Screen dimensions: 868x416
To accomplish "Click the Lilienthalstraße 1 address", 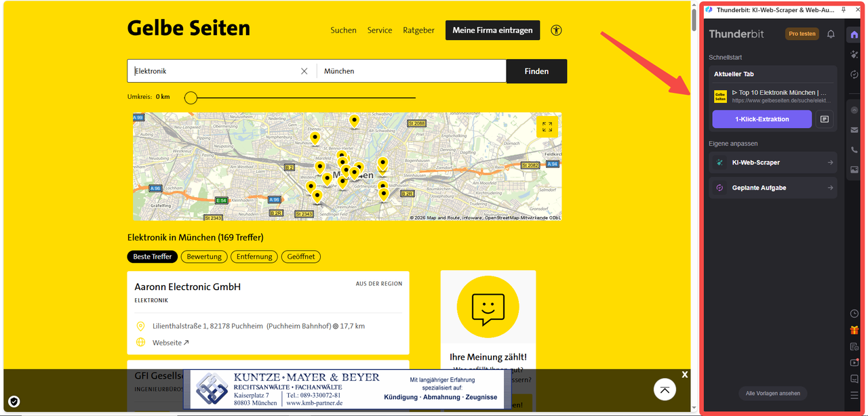I will [x=208, y=326].
